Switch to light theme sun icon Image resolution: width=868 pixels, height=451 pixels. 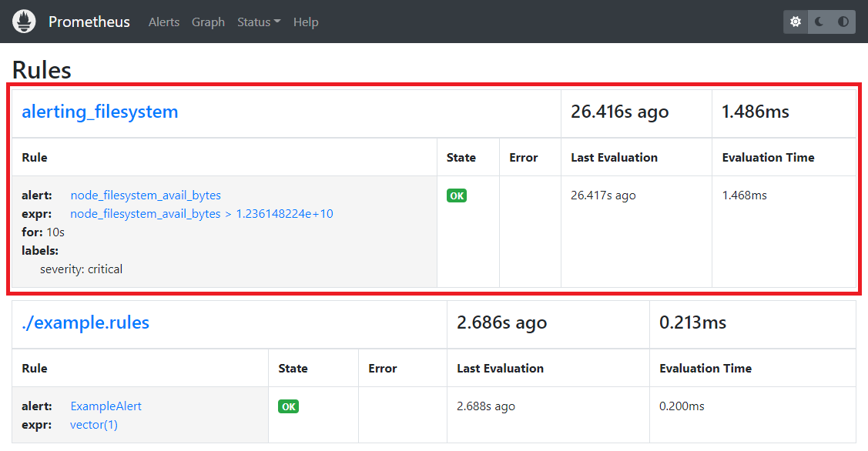(x=796, y=22)
